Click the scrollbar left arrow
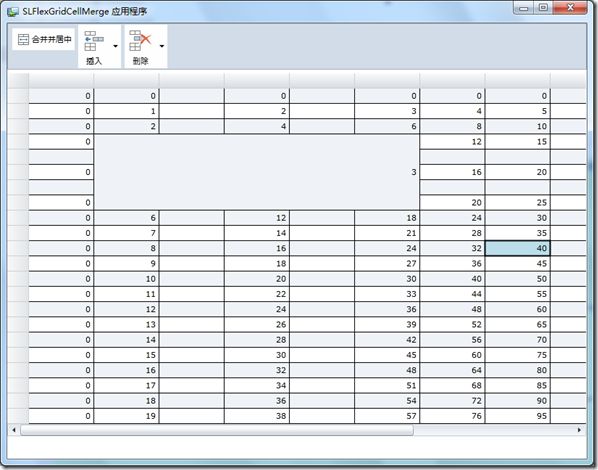Viewport: 598px width, 470px height. tap(14, 430)
